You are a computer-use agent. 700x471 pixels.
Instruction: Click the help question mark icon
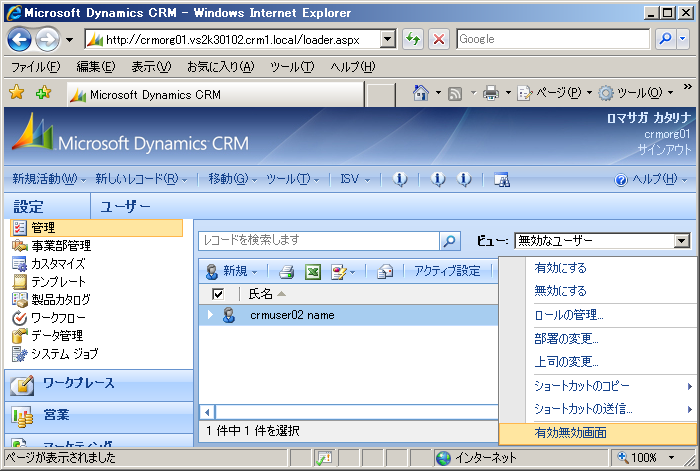pos(621,180)
